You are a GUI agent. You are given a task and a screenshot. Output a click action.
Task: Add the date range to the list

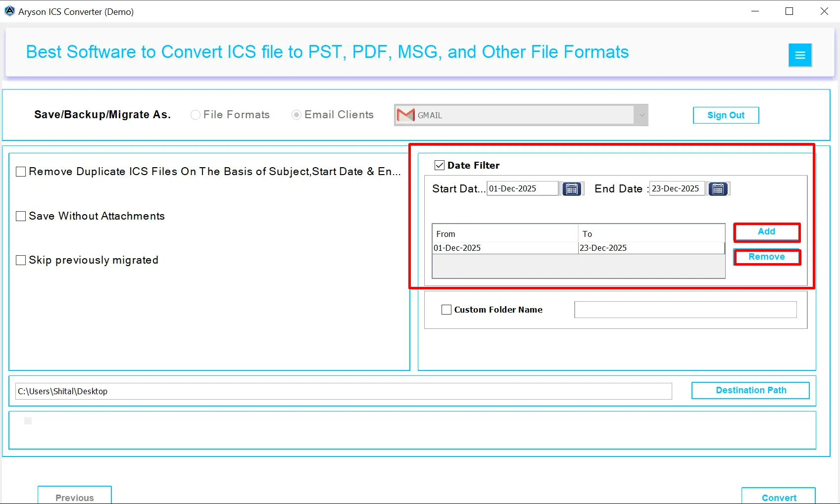click(x=766, y=231)
